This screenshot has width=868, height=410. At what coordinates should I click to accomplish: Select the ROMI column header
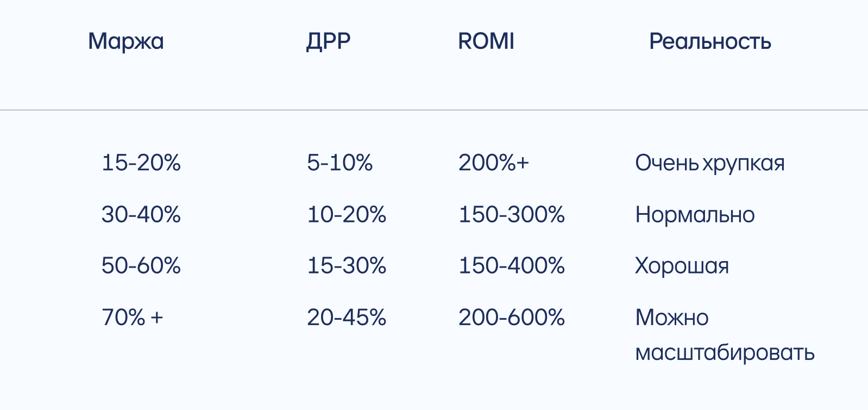pyautogui.click(x=486, y=41)
